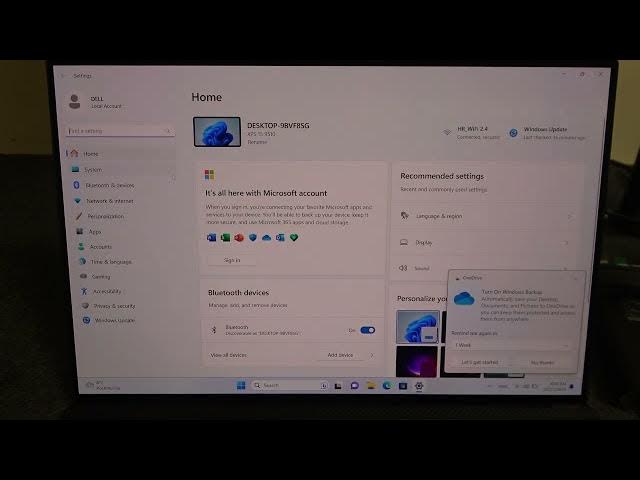Click View all devices
640x480 pixels.
click(228, 355)
